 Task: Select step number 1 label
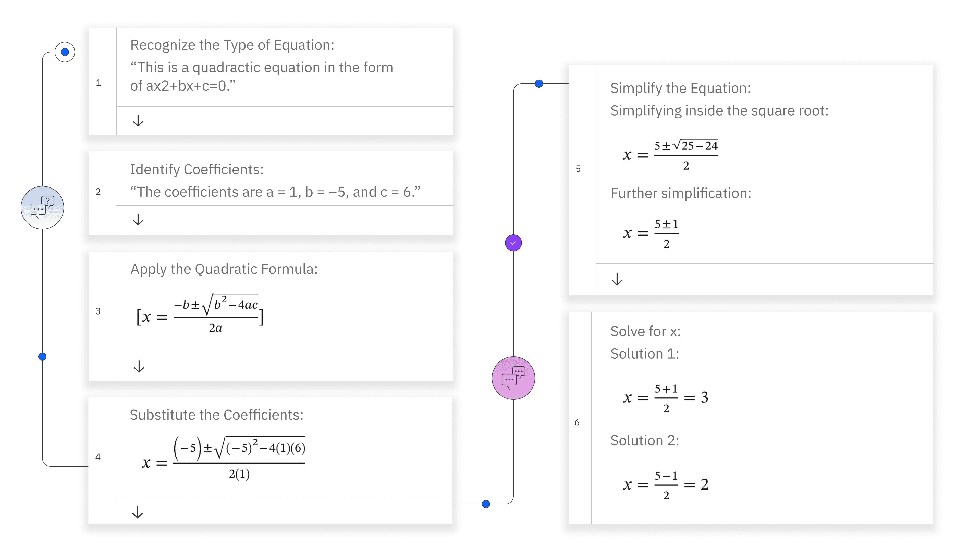point(99,83)
